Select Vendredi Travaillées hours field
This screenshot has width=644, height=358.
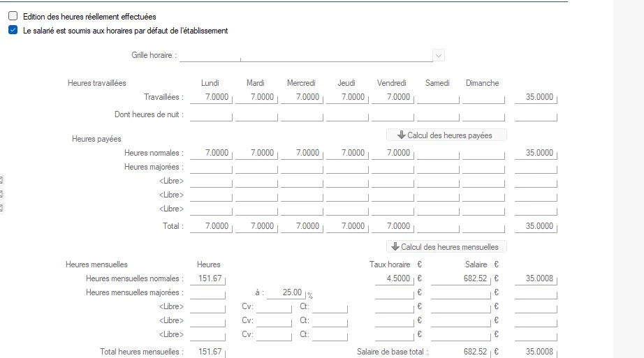pyautogui.click(x=393, y=97)
